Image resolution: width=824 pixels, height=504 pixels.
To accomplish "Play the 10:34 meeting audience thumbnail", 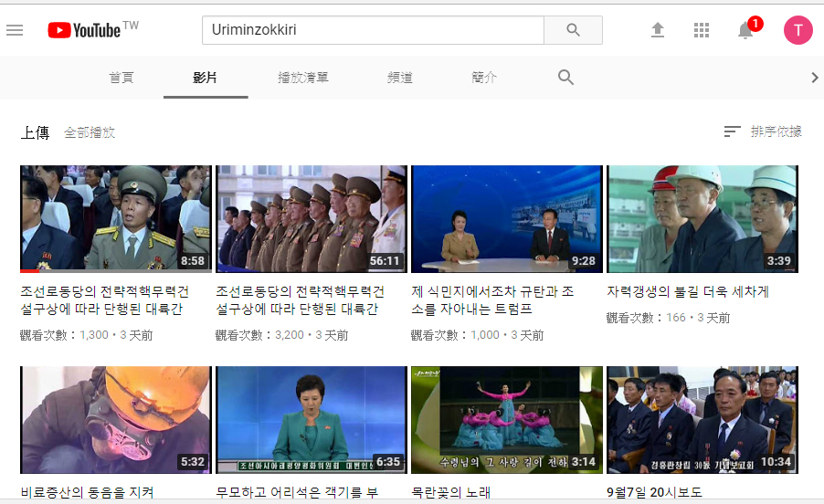I will click(x=703, y=420).
